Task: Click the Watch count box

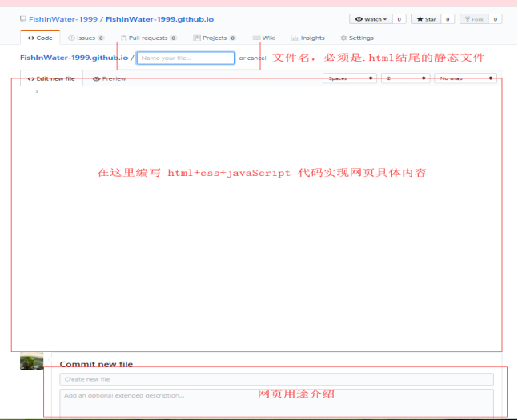Action: tap(399, 19)
